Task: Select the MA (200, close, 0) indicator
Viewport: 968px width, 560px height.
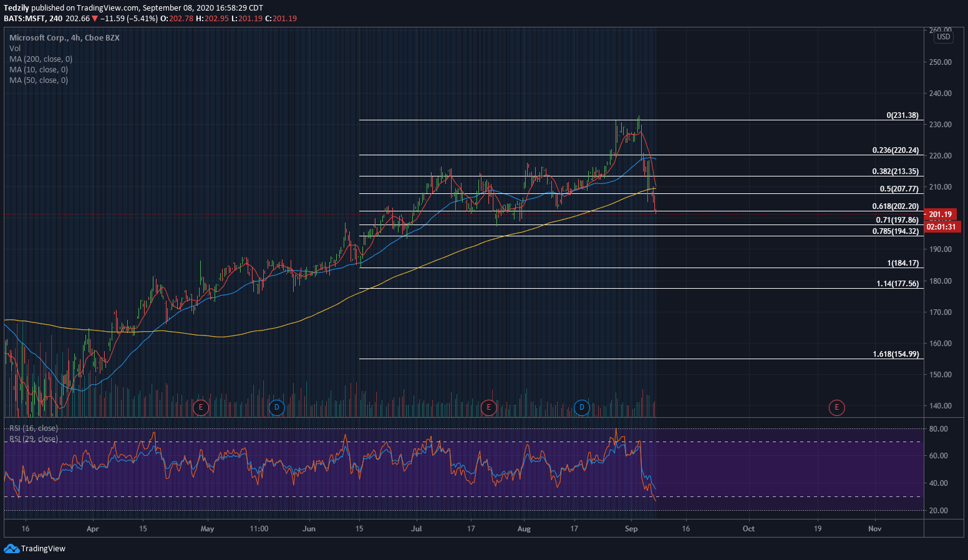Action: [41, 59]
